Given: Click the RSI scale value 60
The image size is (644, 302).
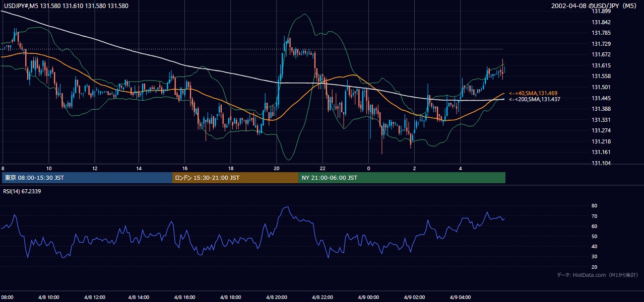Looking at the screenshot, I should tap(594, 226).
